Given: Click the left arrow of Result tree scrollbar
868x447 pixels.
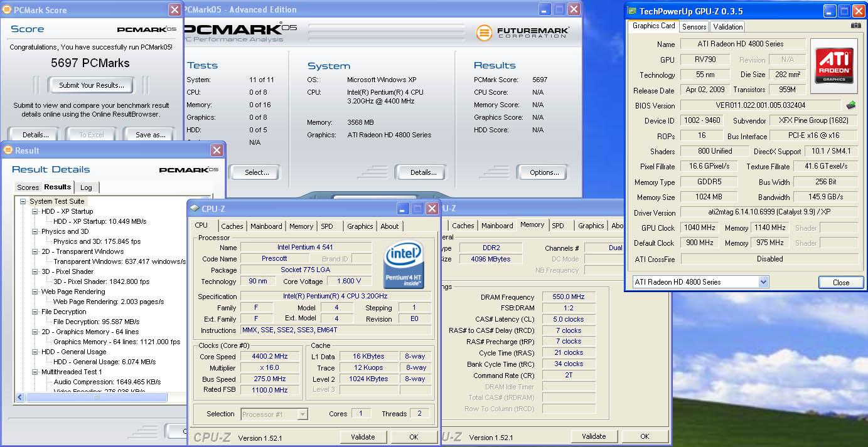Looking at the screenshot, I should pyautogui.click(x=20, y=397).
